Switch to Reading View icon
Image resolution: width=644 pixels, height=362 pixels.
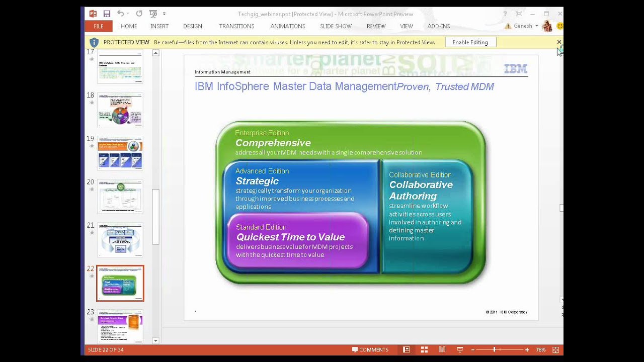click(x=442, y=349)
